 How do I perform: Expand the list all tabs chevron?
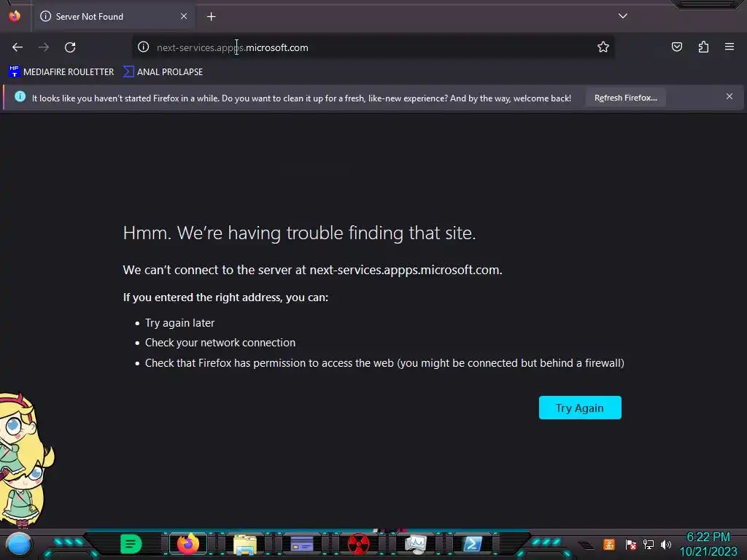tap(623, 16)
